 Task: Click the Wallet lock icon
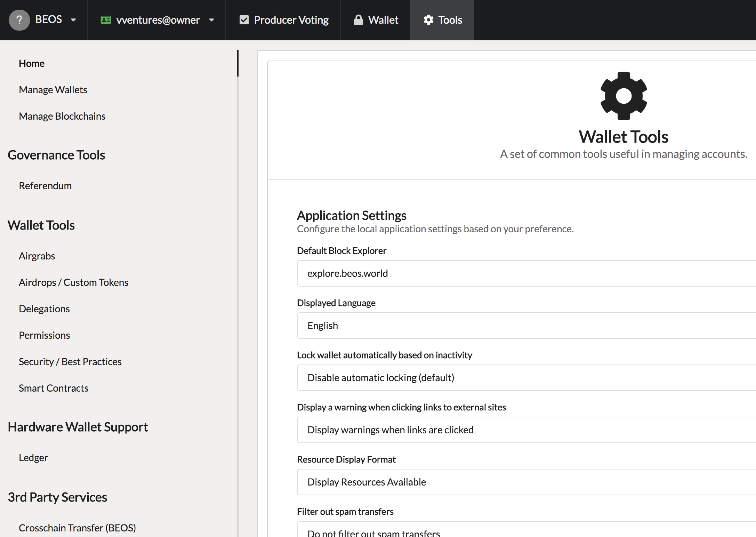(x=358, y=20)
